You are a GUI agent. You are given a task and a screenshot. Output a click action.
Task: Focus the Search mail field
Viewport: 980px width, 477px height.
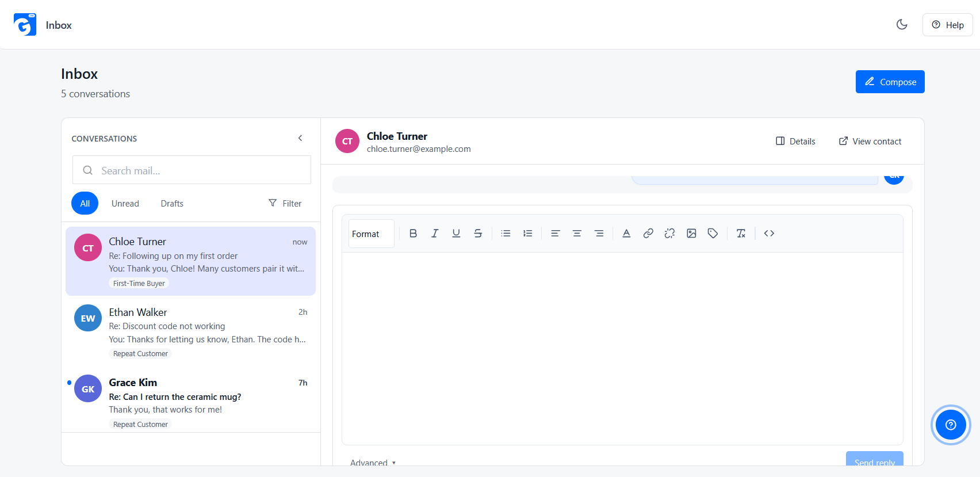[192, 170]
